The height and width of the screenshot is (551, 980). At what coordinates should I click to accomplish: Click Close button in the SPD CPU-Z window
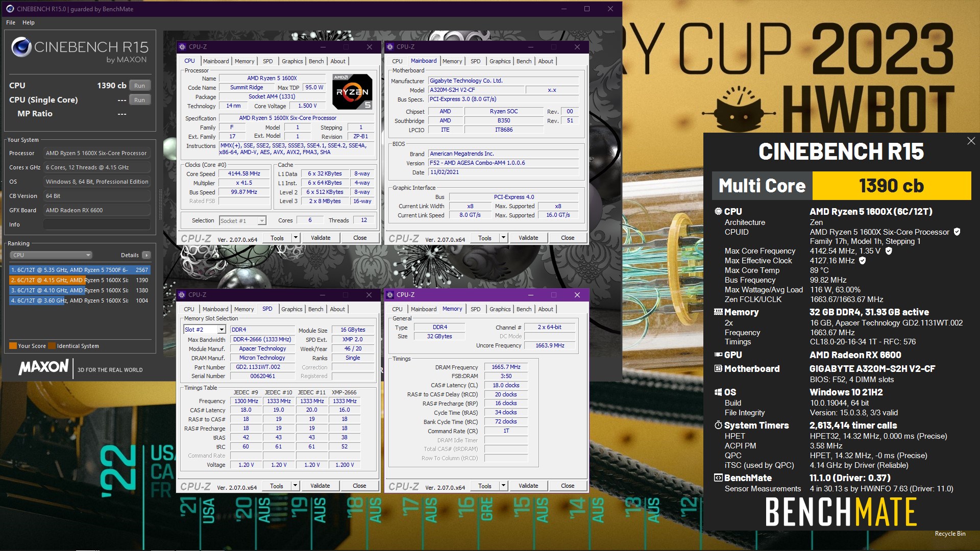pos(359,486)
